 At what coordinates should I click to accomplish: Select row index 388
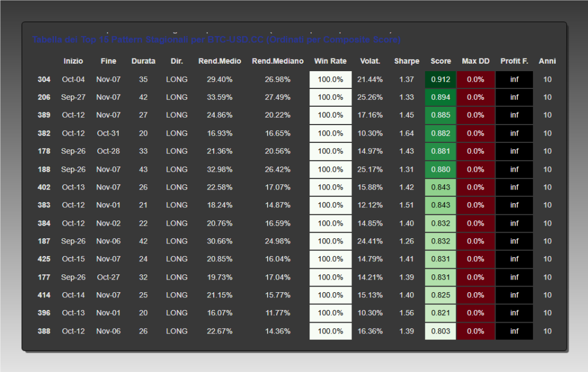coord(44,331)
